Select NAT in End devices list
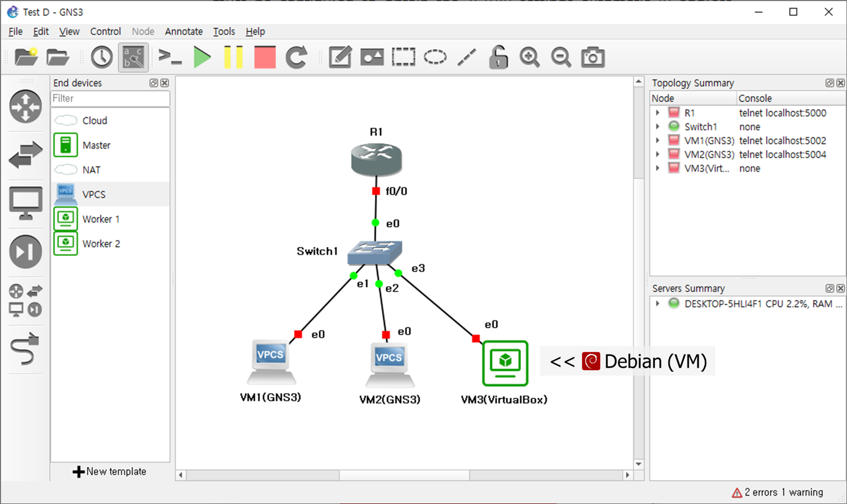Viewport: 847px width, 504px height. [110, 170]
